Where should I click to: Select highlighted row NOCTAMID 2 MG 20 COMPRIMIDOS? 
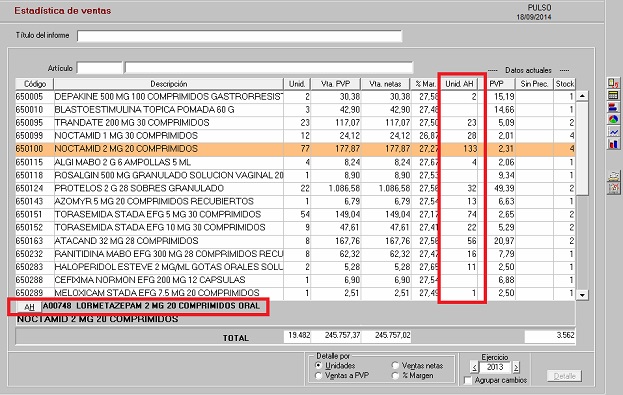coord(295,149)
